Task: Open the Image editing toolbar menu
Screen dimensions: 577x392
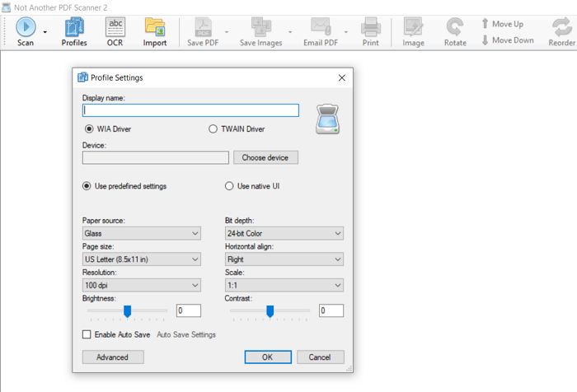Action: [x=413, y=32]
